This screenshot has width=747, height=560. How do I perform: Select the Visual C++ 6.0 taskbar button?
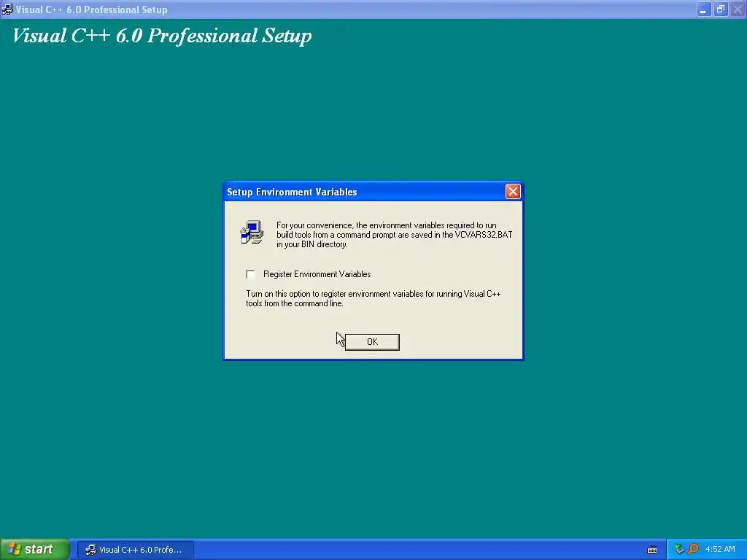[x=135, y=550]
